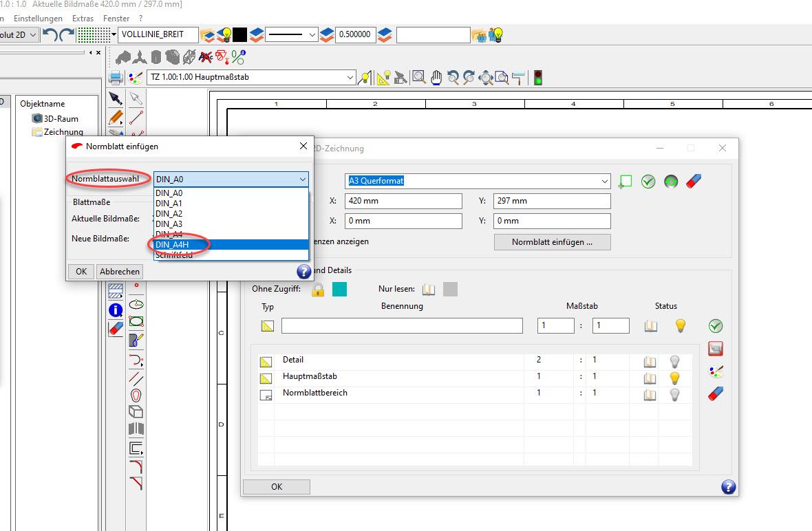Open the color palette icon next to the printer
This screenshot has width=812, height=531.
click(x=135, y=78)
